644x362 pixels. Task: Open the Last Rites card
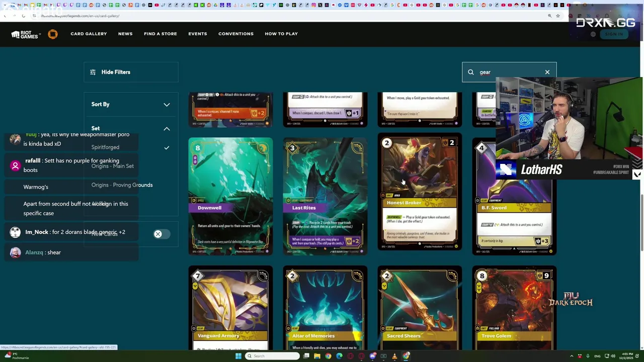click(325, 196)
